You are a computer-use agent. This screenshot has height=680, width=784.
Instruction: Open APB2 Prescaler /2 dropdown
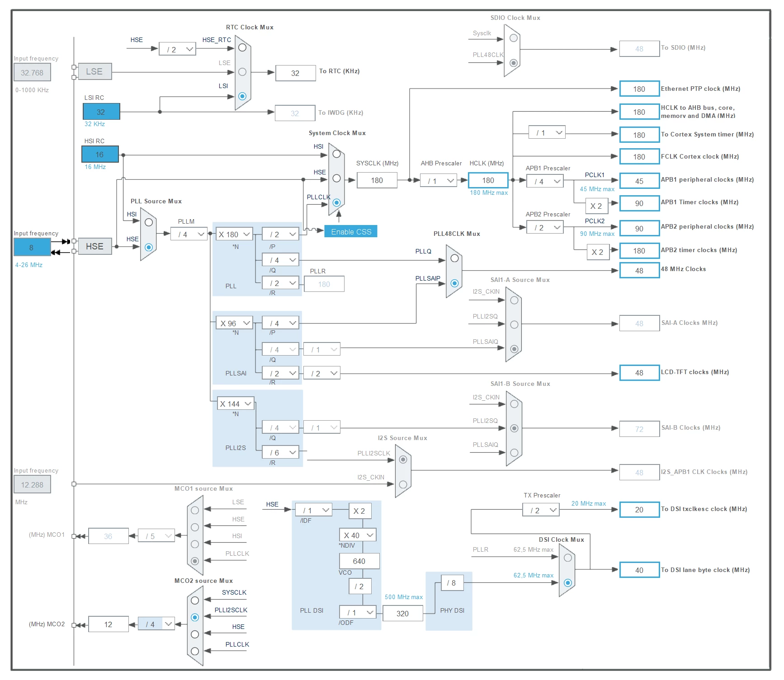pyautogui.click(x=545, y=227)
